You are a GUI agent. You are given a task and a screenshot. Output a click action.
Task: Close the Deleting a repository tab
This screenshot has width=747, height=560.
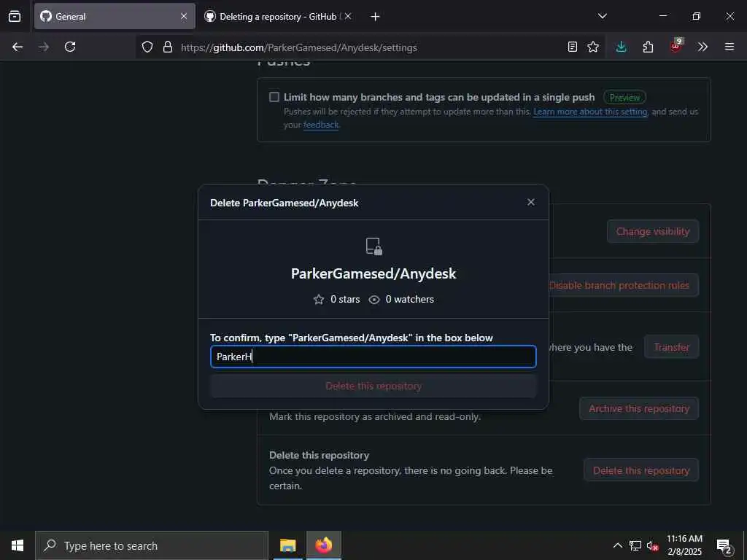pyautogui.click(x=348, y=16)
